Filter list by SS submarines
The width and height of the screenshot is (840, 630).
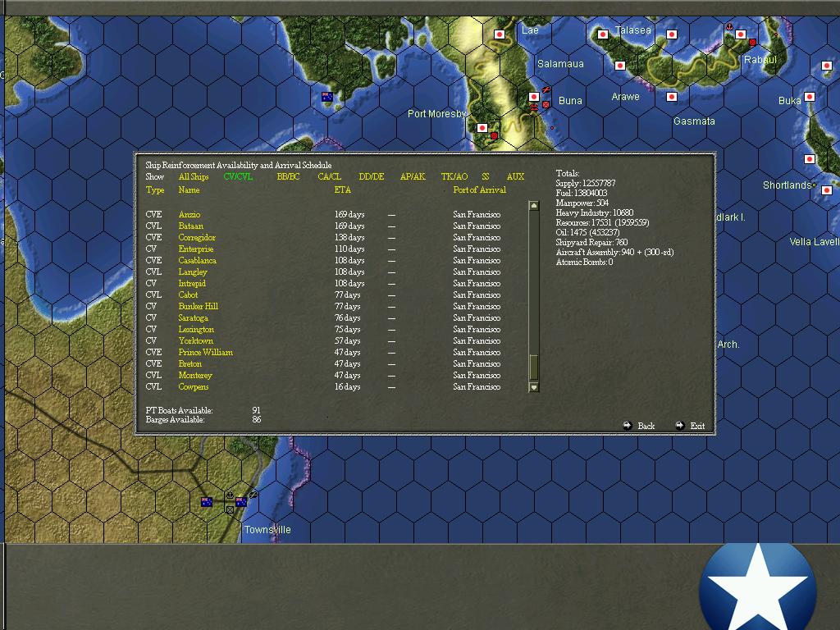click(x=486, y=176)
